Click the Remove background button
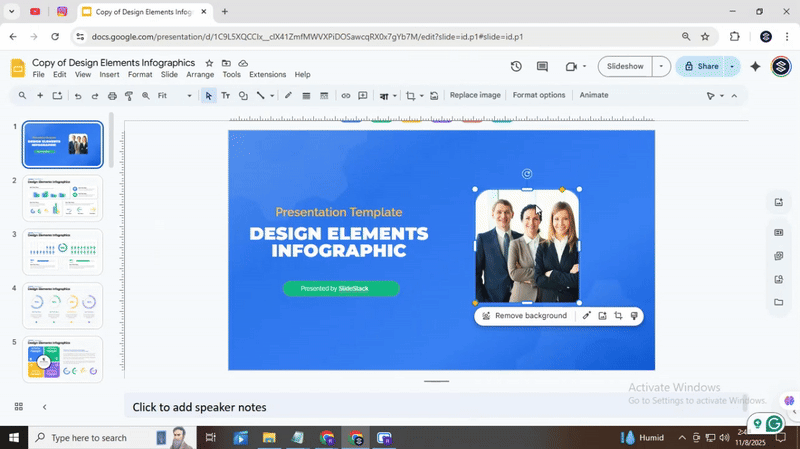 point(523,316)
